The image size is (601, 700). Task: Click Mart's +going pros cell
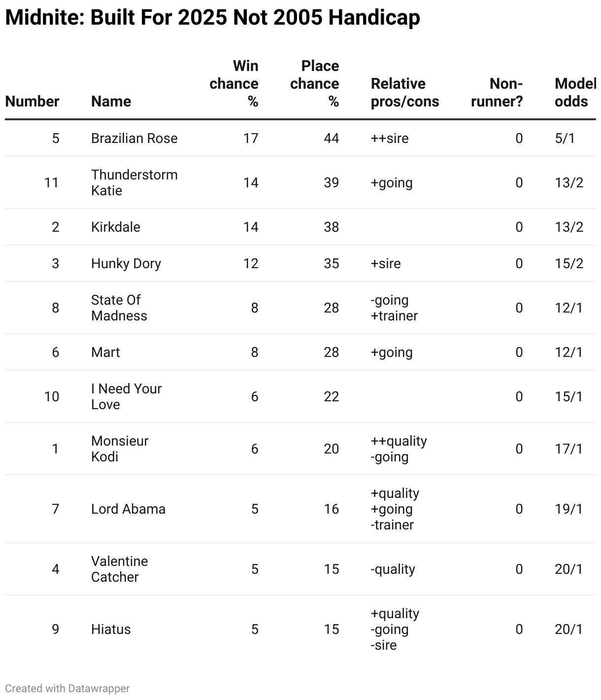(392, 352)
